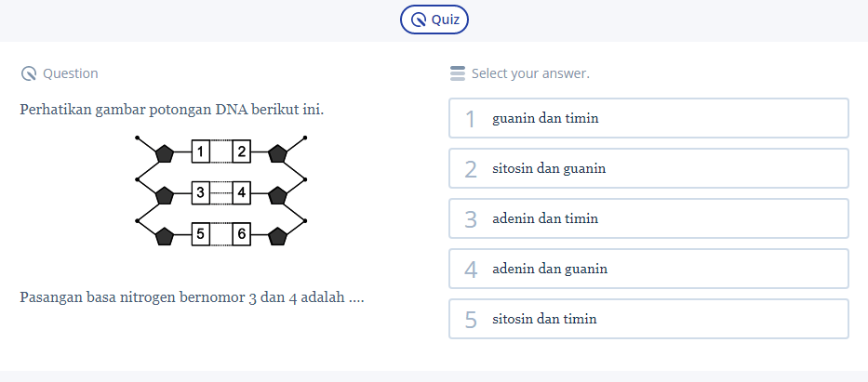Select answer option guanin dan timin
The image size is (868, 382).
(x=648, y=118)
